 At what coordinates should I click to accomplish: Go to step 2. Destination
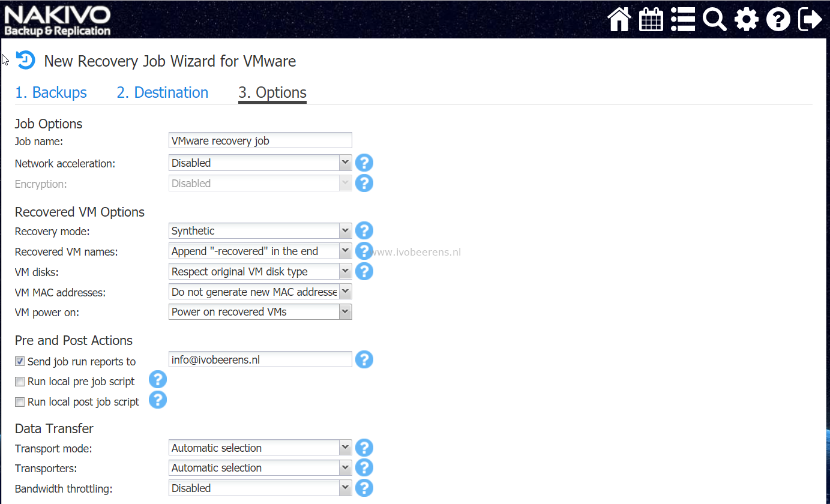click(x=163, y=92)
